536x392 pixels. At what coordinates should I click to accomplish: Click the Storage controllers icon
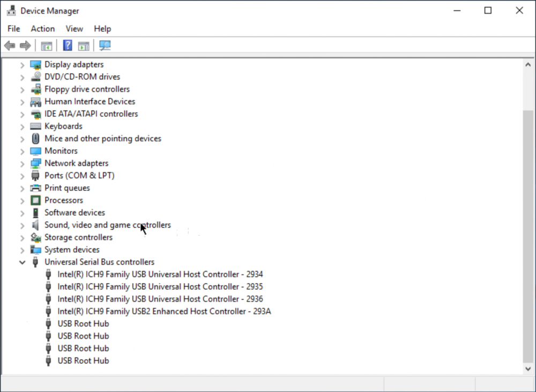coord(35,237)
